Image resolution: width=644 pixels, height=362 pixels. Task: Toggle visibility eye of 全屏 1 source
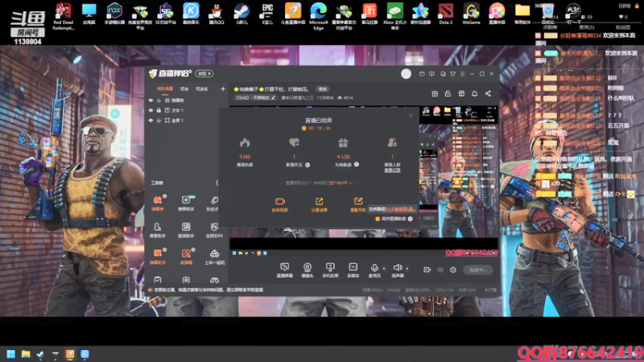click(x=151, y=120)
